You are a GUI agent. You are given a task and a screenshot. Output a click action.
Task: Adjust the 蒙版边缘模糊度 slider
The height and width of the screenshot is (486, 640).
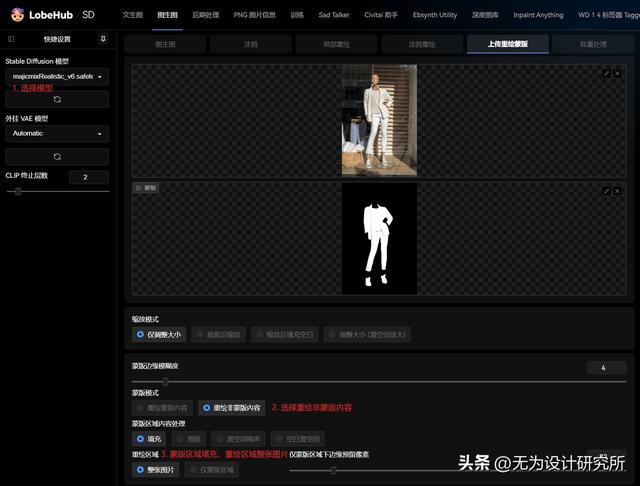tap(166, 382)
